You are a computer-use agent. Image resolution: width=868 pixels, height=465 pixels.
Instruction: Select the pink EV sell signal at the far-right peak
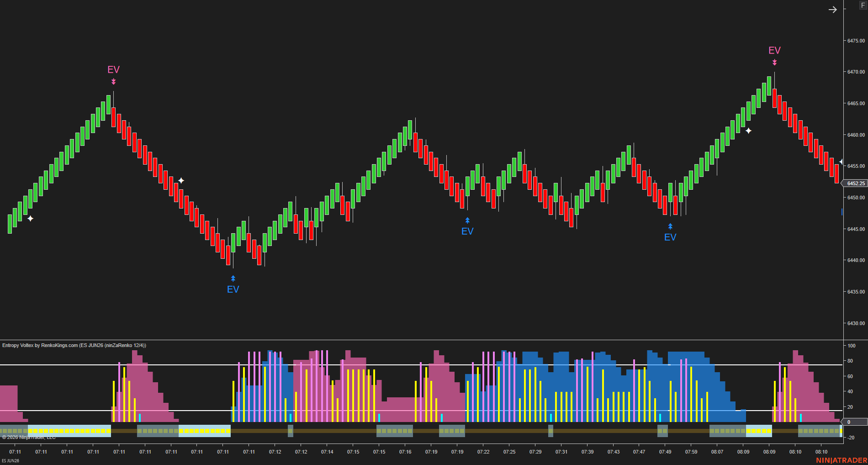[x=774, y=51]
